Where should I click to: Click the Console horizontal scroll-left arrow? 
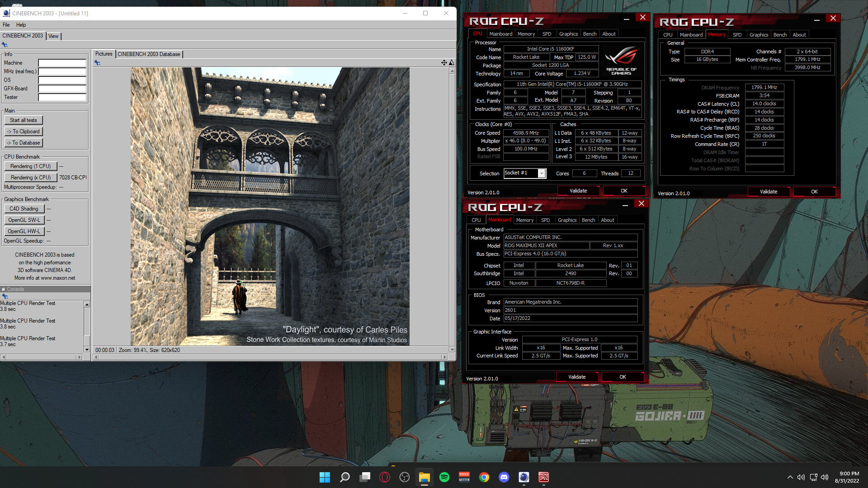pos(4,357)
